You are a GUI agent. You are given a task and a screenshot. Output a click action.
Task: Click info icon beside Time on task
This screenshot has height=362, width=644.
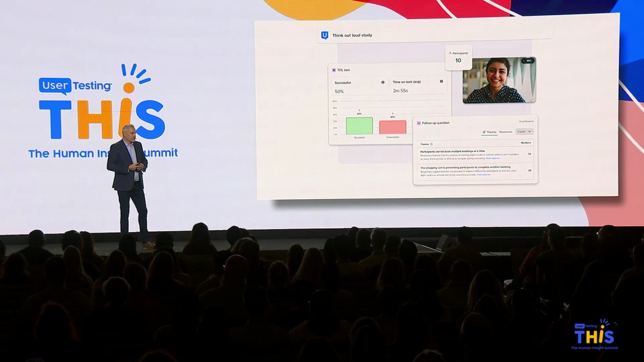coord(441,82)
